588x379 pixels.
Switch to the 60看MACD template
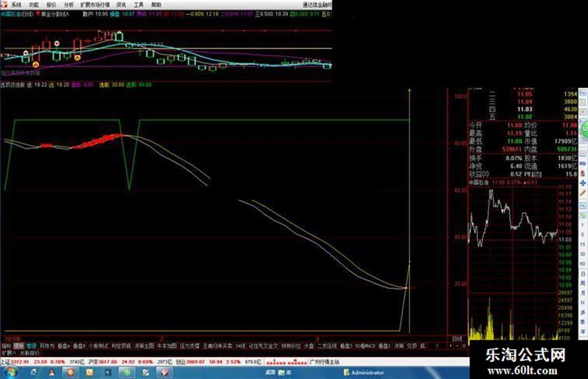click(365, 345)
